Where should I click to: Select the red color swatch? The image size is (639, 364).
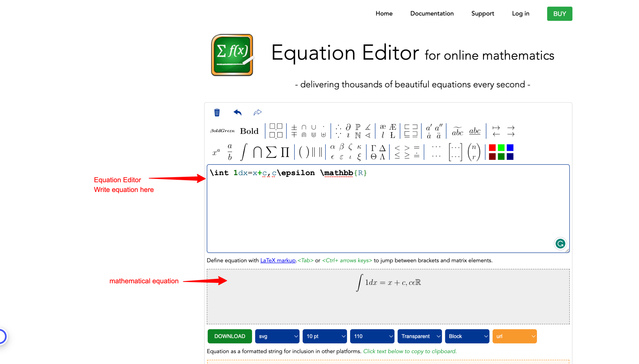(492, 147)
